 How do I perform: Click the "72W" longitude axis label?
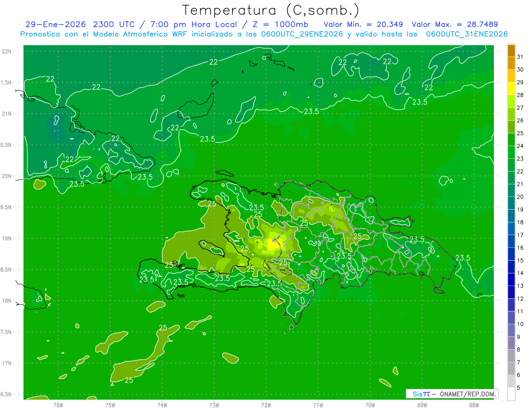click(266, 405)
